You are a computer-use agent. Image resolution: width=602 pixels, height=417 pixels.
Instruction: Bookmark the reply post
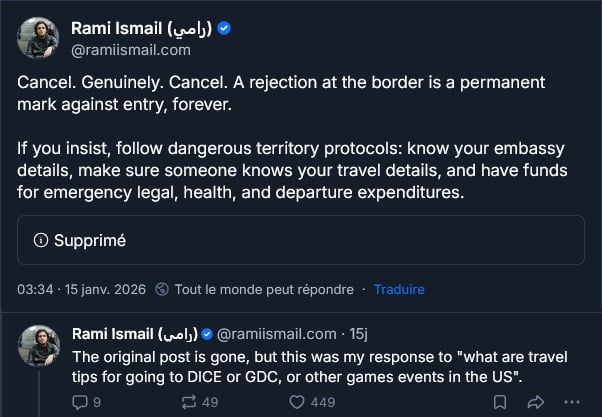497,402
